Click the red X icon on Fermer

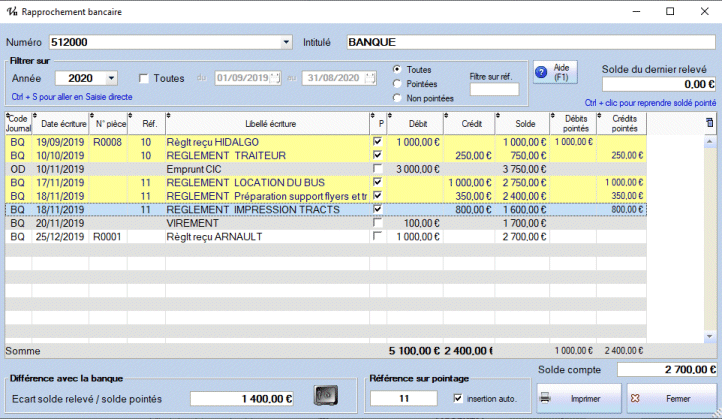point(636,398)
